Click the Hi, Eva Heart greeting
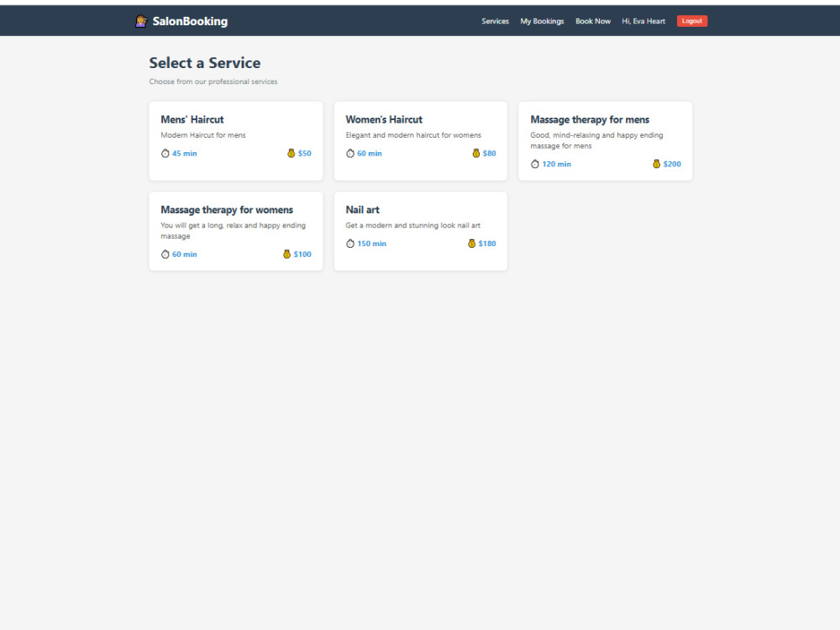 [x=643, y=21]
